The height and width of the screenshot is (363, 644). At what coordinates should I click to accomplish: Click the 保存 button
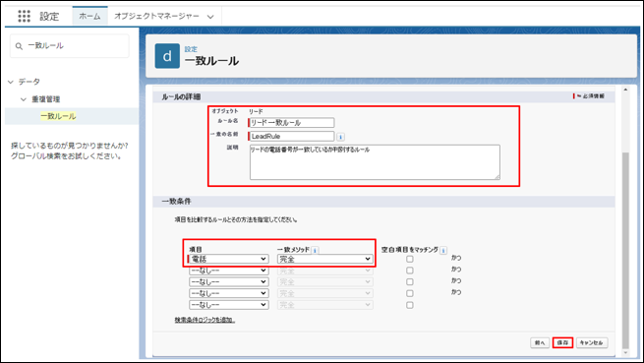click(x=562, y=342)
